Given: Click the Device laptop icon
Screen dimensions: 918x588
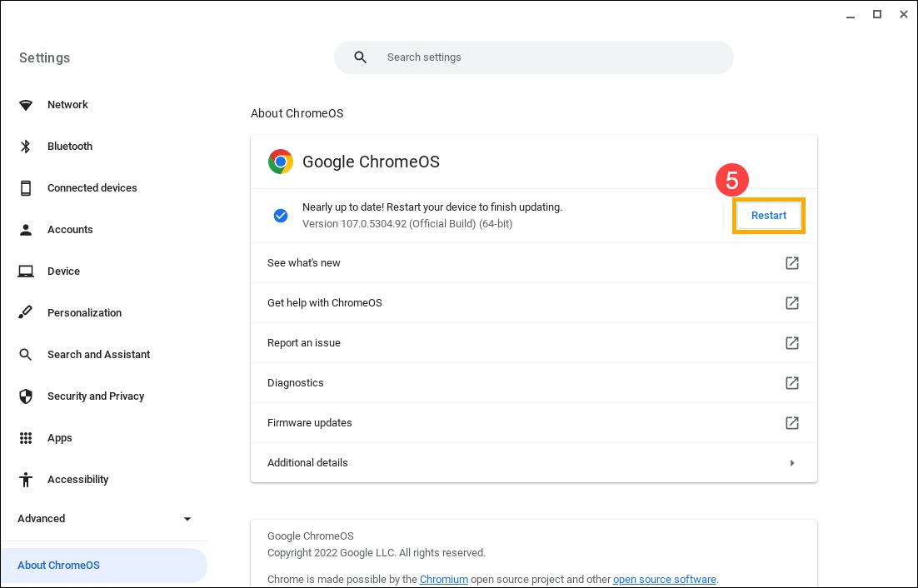Looking at the screenshot, I should click(x=26, y=271).
